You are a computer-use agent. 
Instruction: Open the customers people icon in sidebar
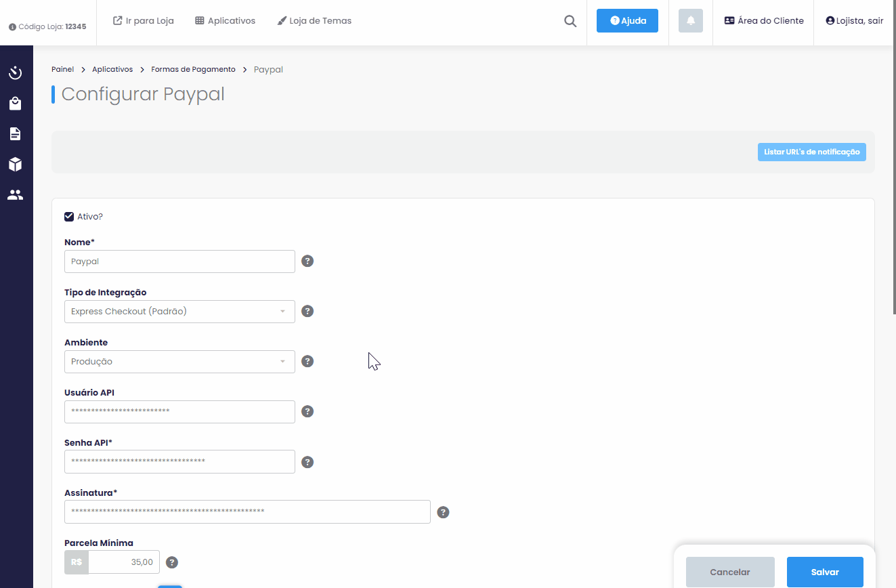(x=16, y=194)
